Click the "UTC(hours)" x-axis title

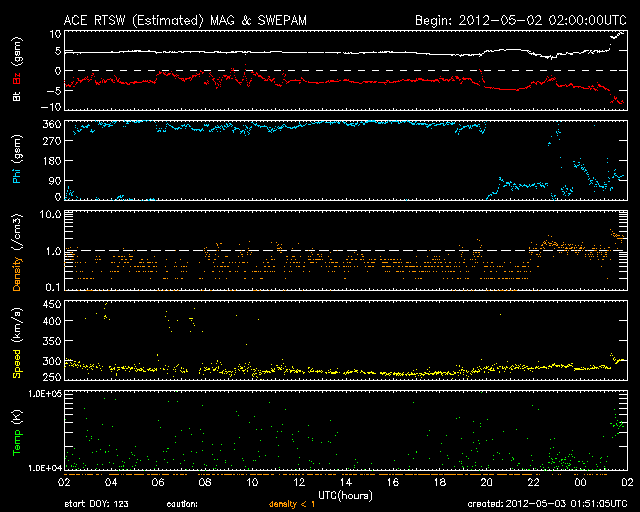click(x=345, y=496)
